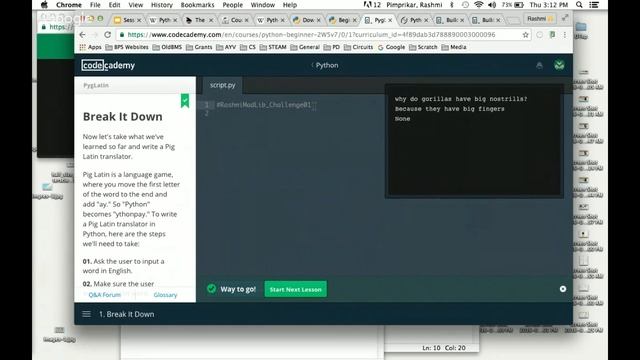Click the Rashmi profile button in Chrome

coord(540,19)
